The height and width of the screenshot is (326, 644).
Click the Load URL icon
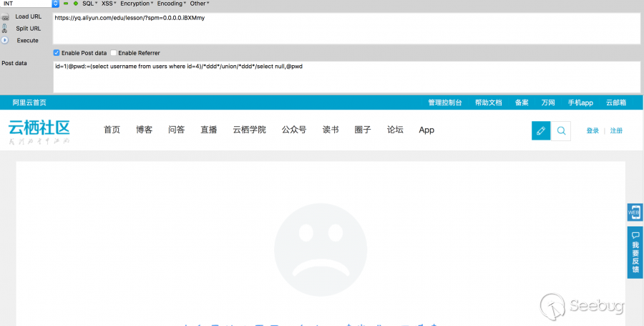pyautogui.click(x=5, y=17)
